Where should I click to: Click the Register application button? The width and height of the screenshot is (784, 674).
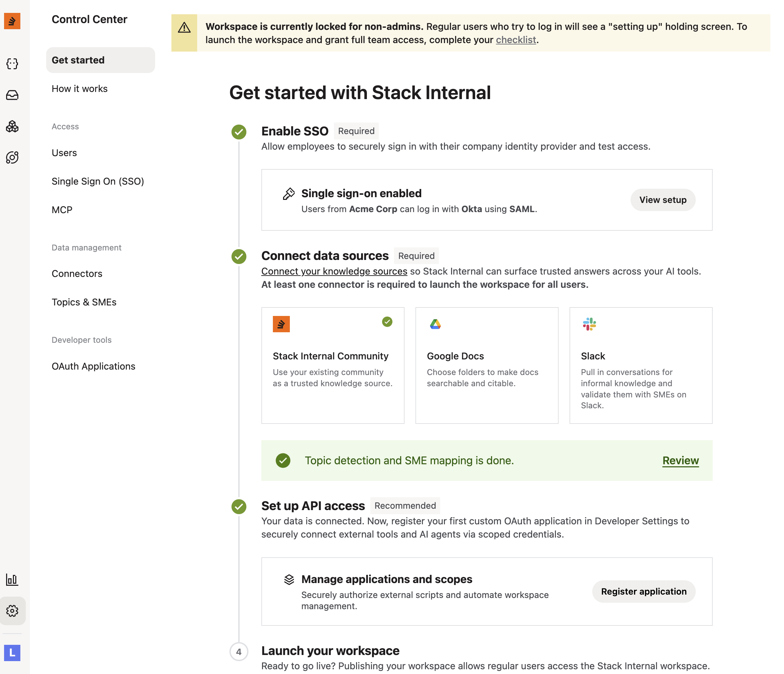643,592
